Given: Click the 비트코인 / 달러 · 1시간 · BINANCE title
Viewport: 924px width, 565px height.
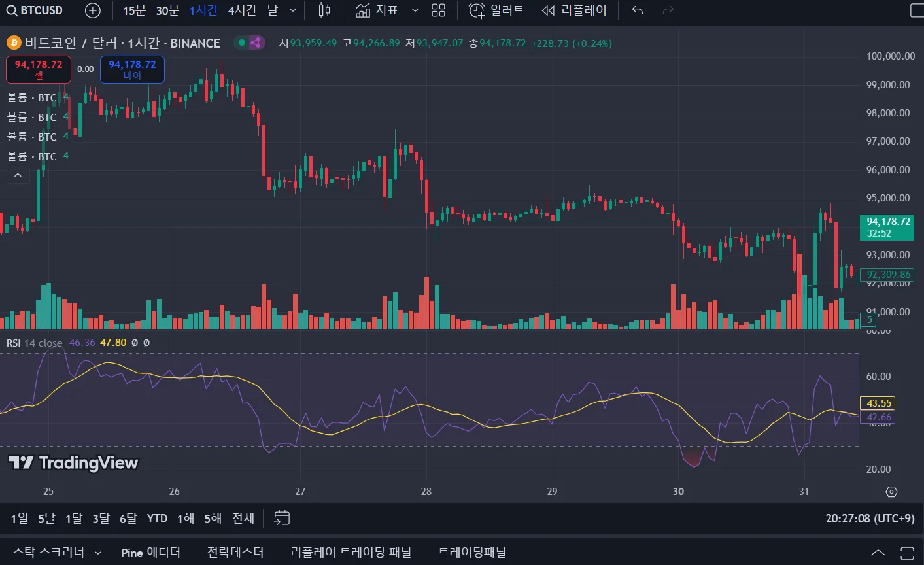Looking at the screenshot, I should coord(123,43).
